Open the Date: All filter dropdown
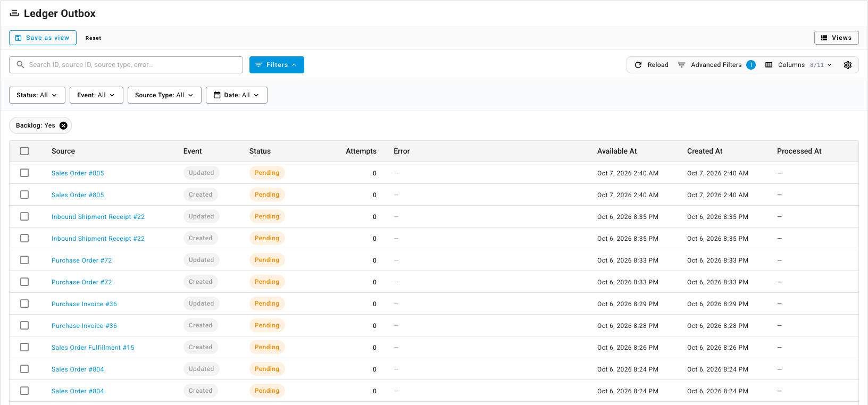 pos(237,95)
